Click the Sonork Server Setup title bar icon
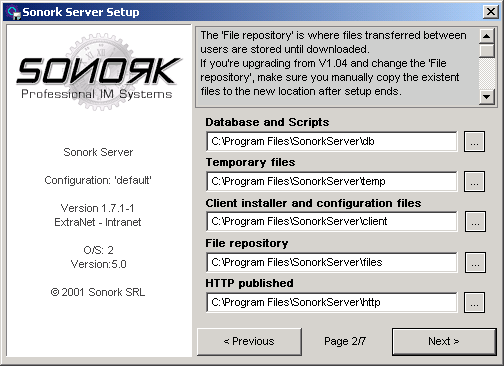 14,13
